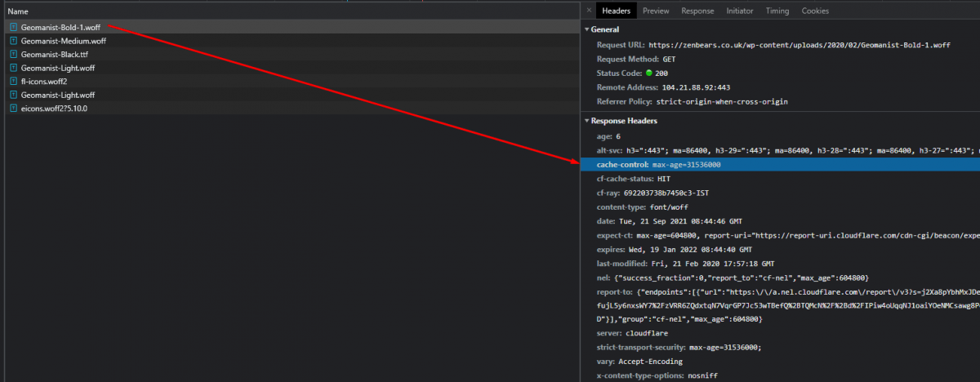
Task: Click the alt-svc header row
Action: [x=780, y=151]
